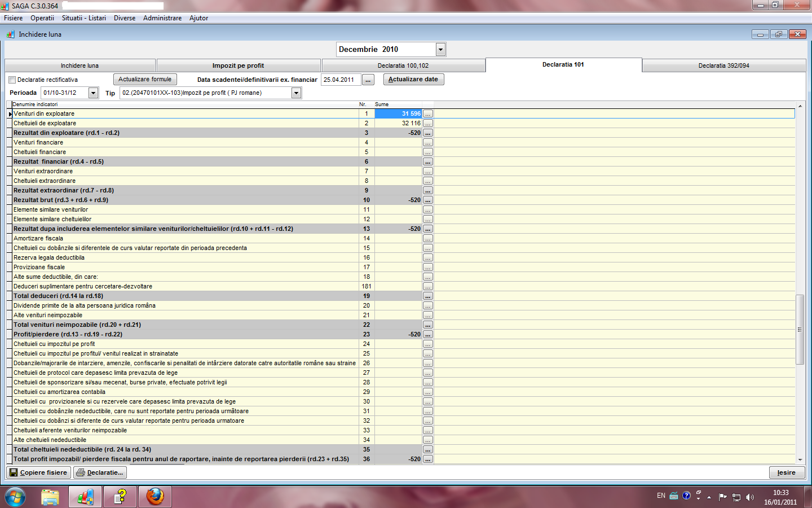Show hidden tray icons arrow
This screenshot has height=508, width=812.
(x=709, y=497)
